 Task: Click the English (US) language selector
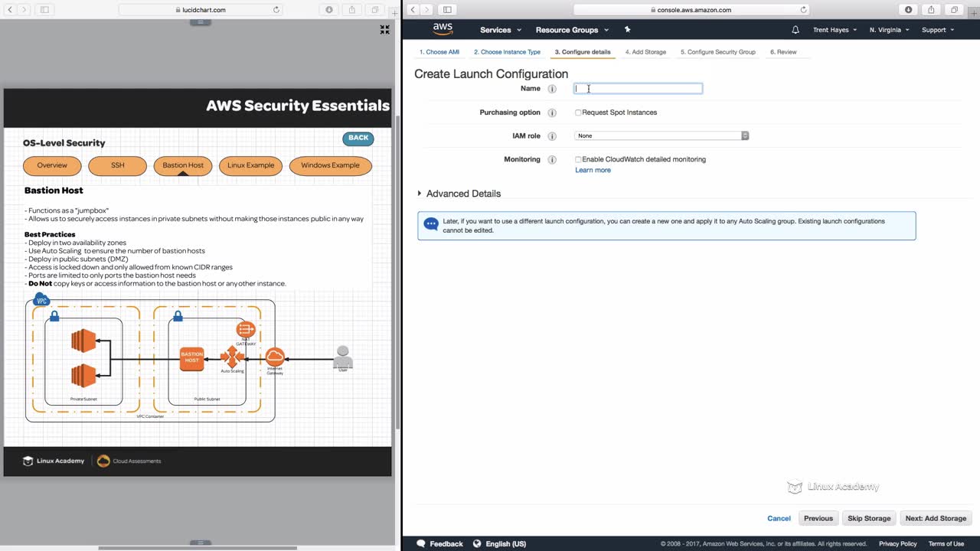point(505,544)
